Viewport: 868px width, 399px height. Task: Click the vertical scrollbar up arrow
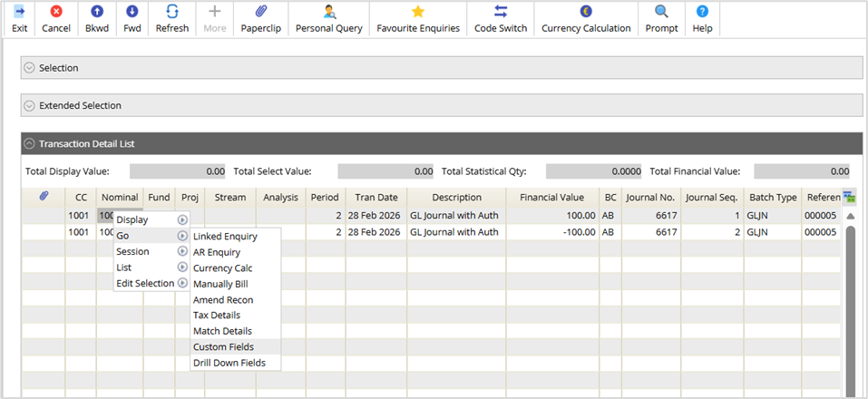click(x=851, y=216)
